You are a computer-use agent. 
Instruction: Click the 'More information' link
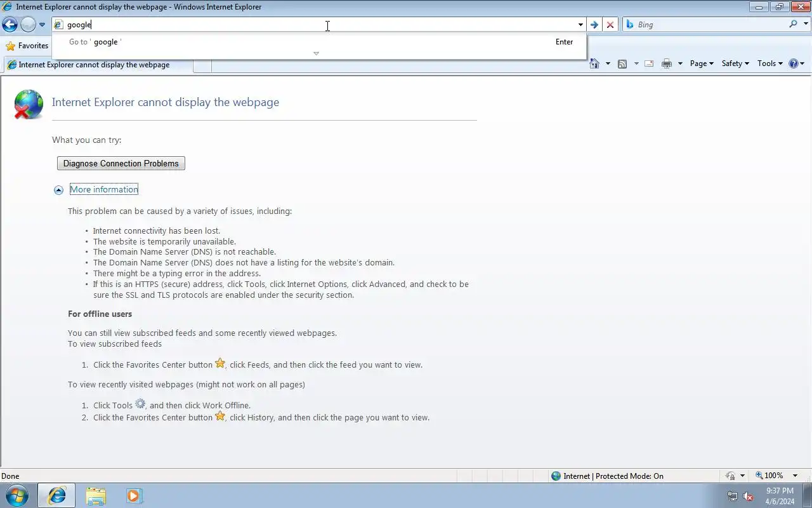[x=104, y=189]
